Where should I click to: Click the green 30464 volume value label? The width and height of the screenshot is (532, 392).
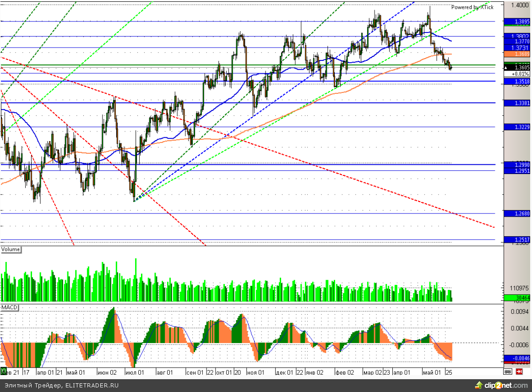point(517,298)
